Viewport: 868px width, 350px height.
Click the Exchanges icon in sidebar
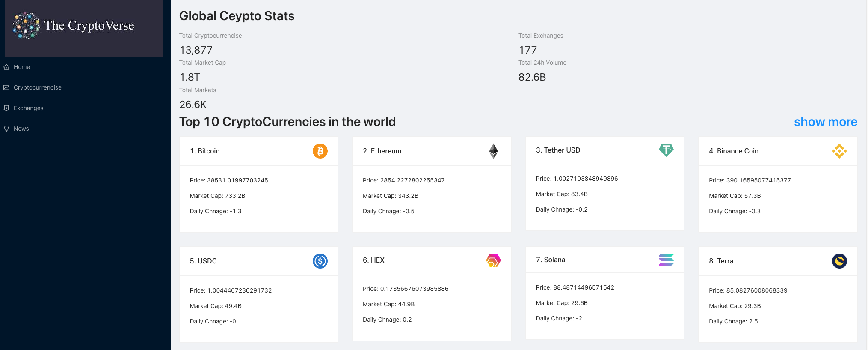pyautogui.click(x=6, y=108)
